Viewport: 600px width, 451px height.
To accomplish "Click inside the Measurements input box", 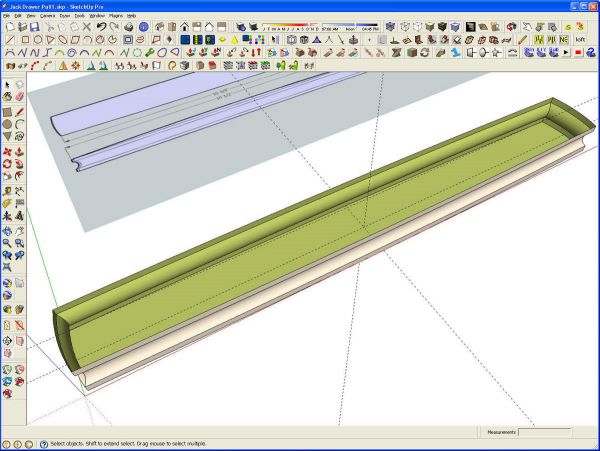I will (545, 432).
